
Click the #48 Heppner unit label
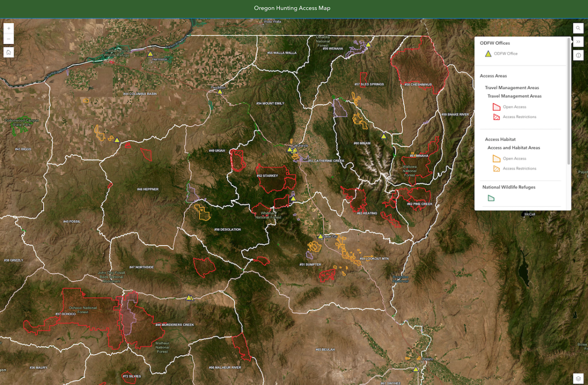click(x=147, y=189)
